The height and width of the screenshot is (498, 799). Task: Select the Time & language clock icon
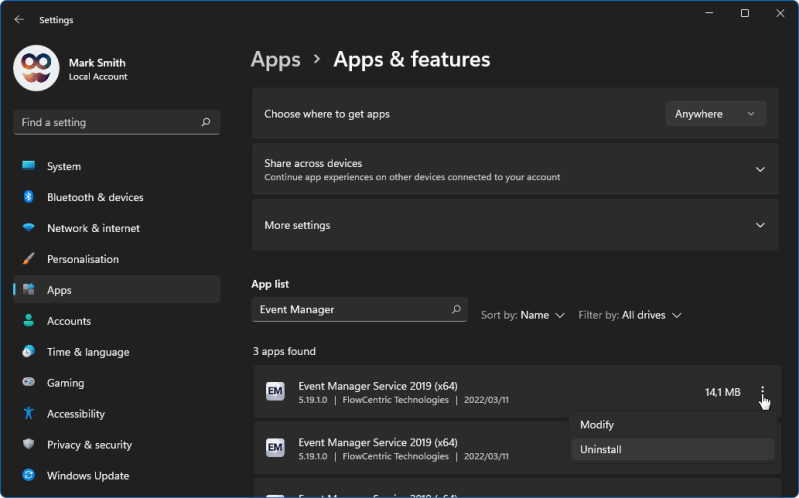click(x=29, y=351)
